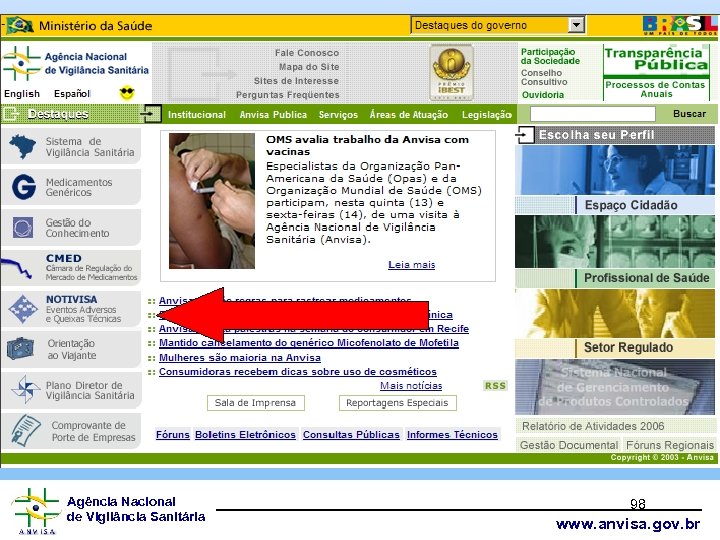This screenshot has width=720, height=540.
Task: Click the Buscar search button
Action: [689, 114]
